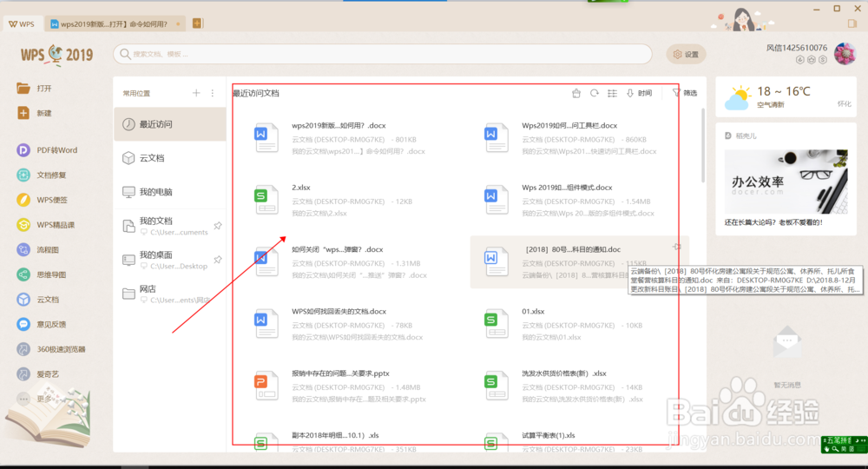Click the 五笔拼音 input method indicator
This screenshot has height=469, width=868.
[845, 445]
